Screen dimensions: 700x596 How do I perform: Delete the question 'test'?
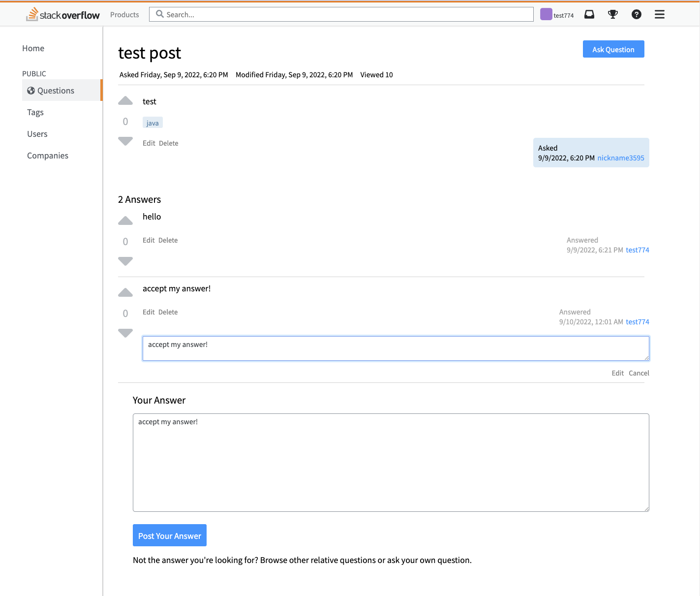169,143
